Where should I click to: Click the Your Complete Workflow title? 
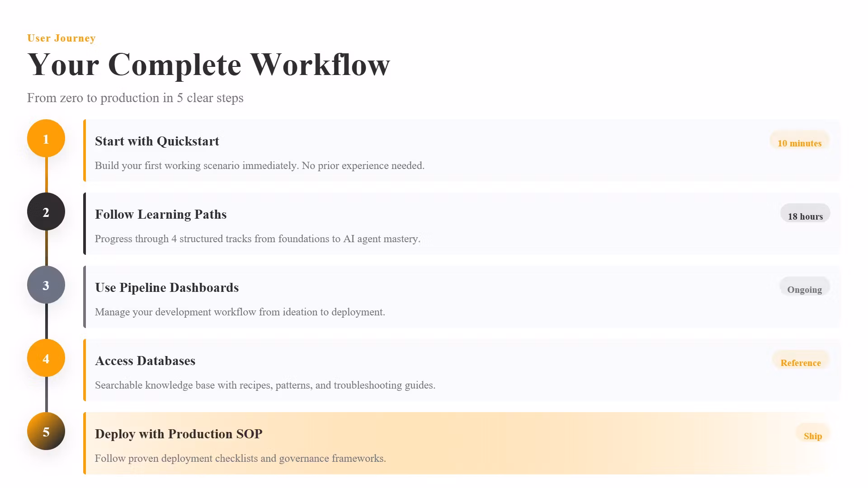click(x=208, y=65)
